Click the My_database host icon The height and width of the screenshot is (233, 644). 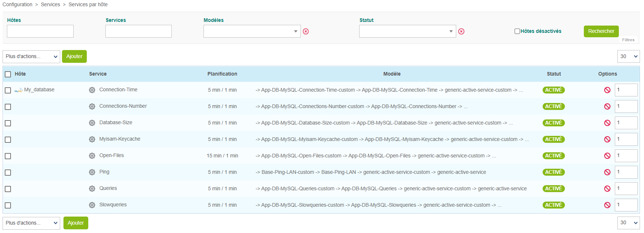point(18,90)
